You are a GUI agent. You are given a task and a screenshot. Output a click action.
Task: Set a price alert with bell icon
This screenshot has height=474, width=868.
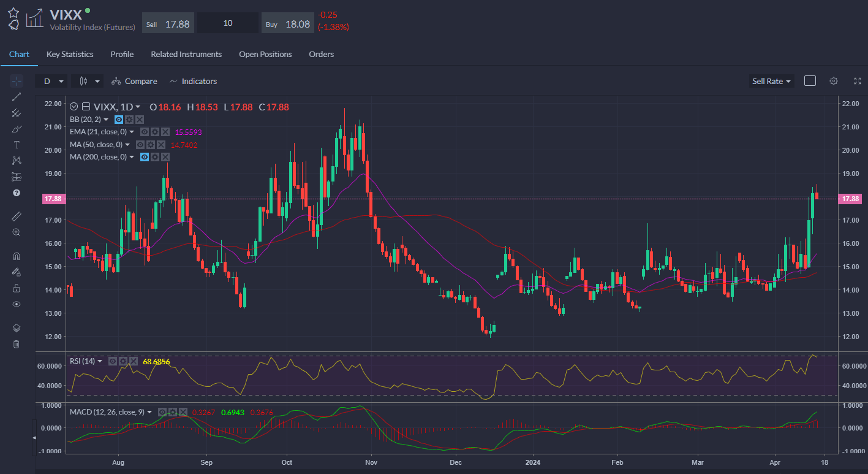click(13, 25)
